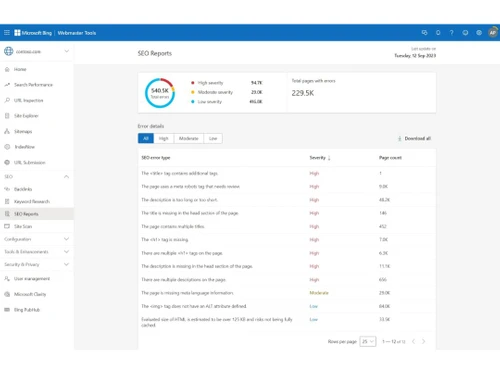The width and height of the screenshot is (500, 375).
Task: Open the multiple descriptions on page row
Action: (x=287, y=279)
